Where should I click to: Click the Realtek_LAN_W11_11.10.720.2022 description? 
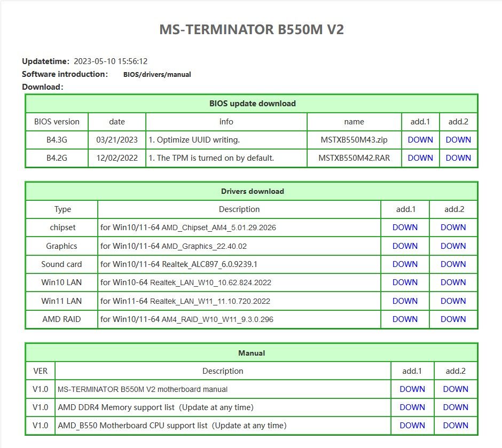click(x=185, y=301)
